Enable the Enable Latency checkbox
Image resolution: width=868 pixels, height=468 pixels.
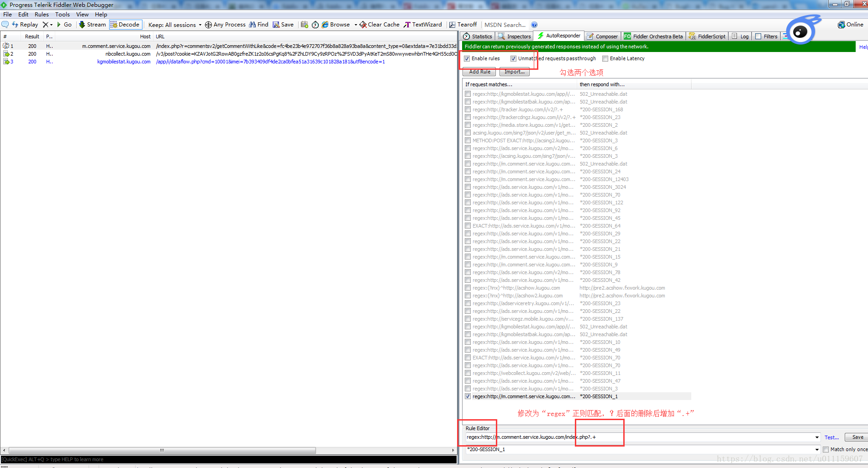tap(605, 58)
